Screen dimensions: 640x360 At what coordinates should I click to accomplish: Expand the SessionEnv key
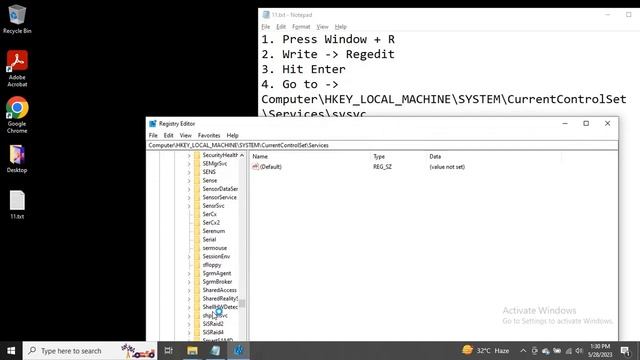[x=189, y=256]
